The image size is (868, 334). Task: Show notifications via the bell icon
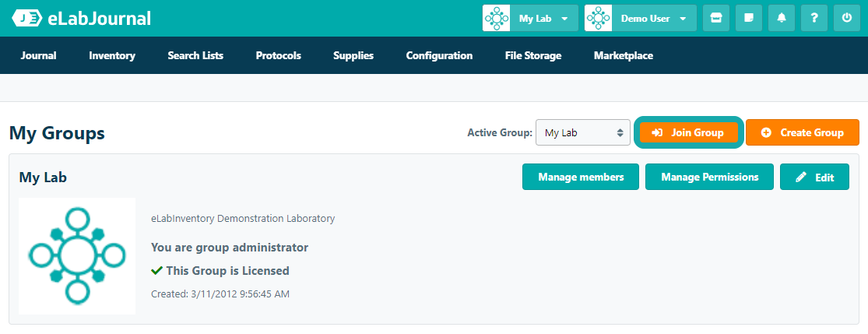click(781, 18)
